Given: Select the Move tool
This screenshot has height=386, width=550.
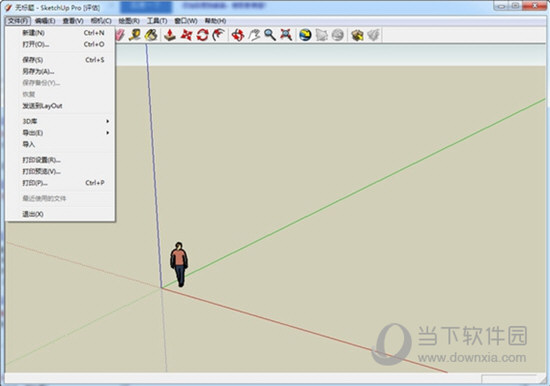Looking at the screenshot, I should coord(186,35).
